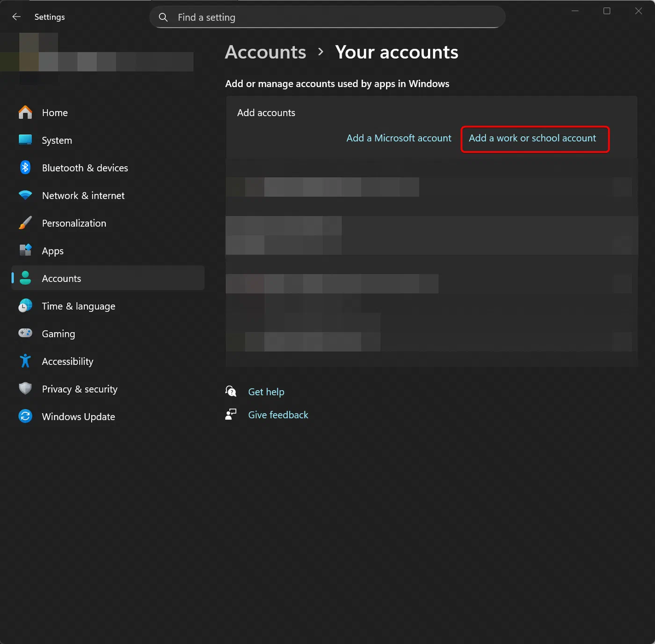Open Gaming settings

pos(108,333)
